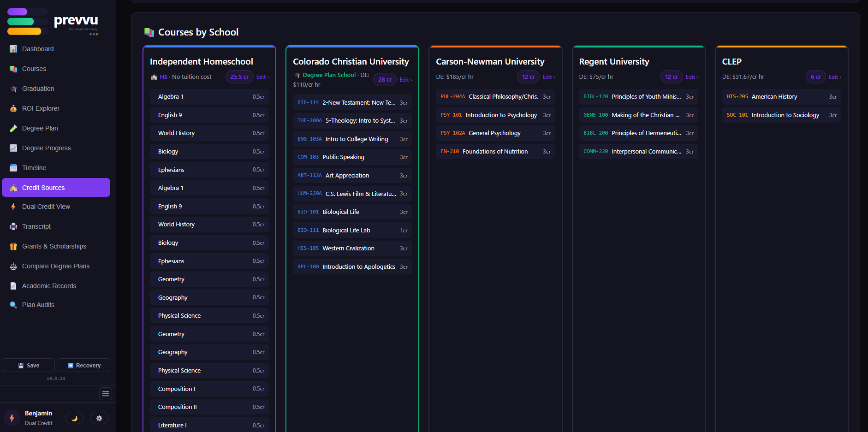This screenshot has height=432, width=868.
Task: Click the settings gear icon
Action: coord(99,418)
